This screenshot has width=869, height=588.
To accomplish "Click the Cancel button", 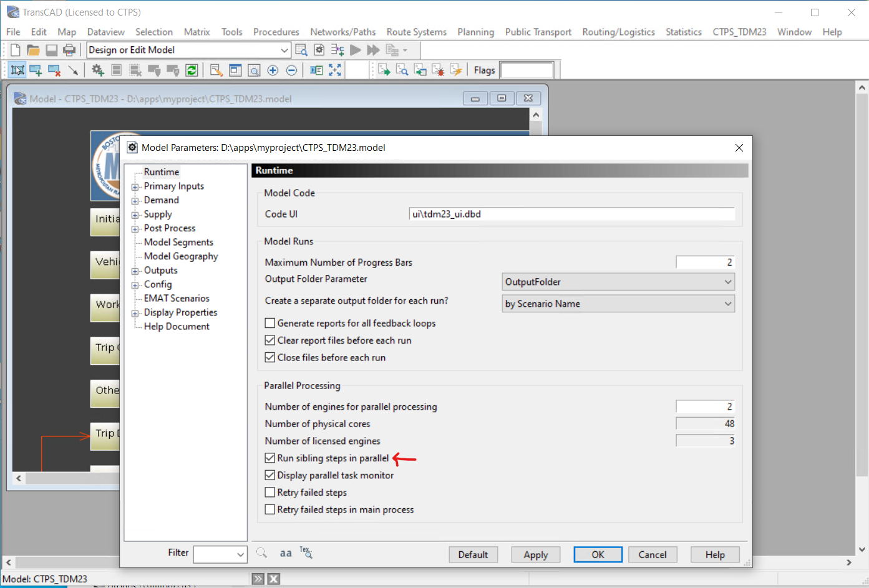I will point(653,555).
